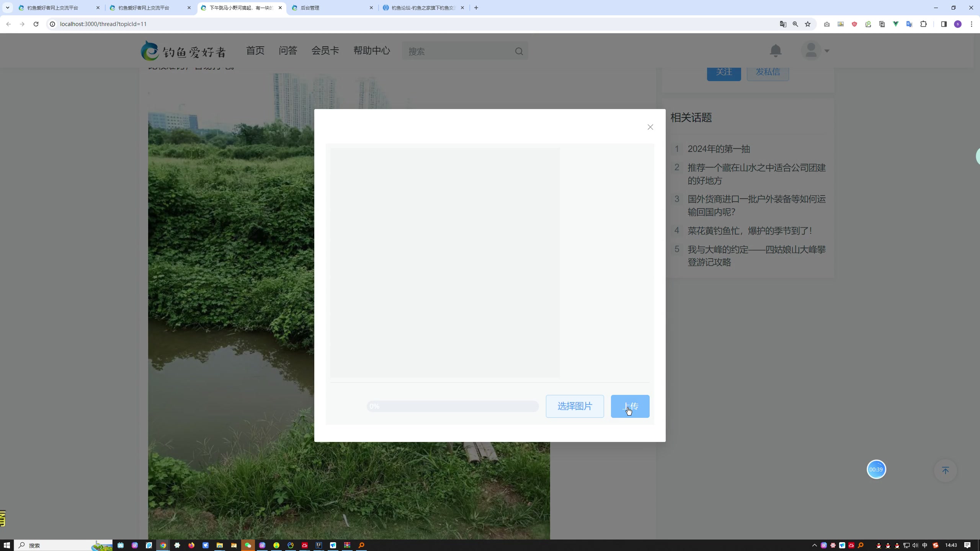Open topic 我与大峰的约定
Image resolution: width=980 pixels, height=551 pixels.
click(756, 256)
